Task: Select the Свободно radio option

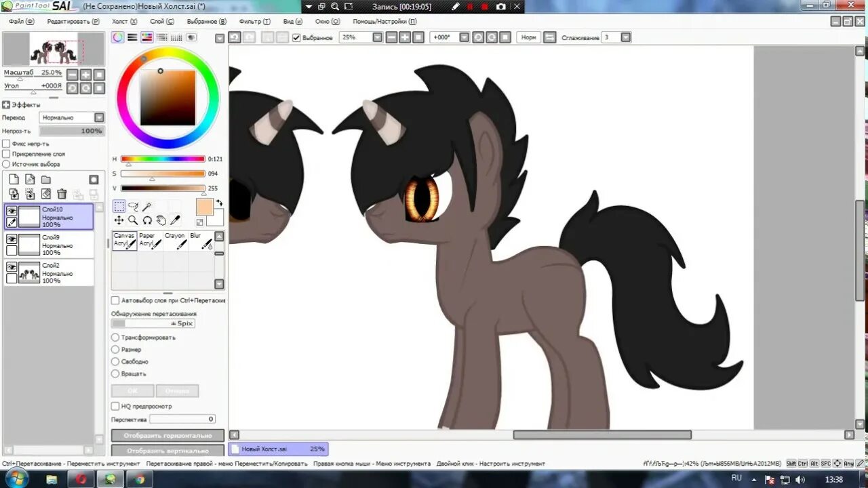Action: [x=115, y=362]
